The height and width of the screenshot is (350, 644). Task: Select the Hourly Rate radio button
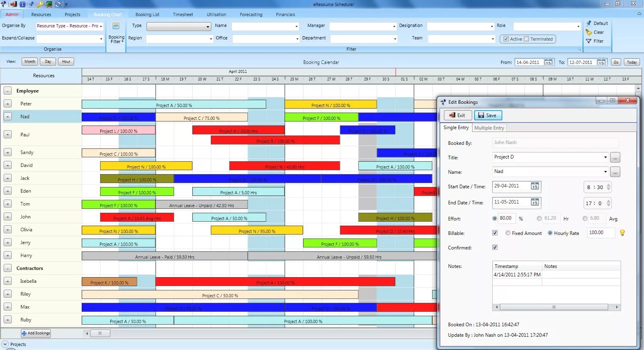550,233
